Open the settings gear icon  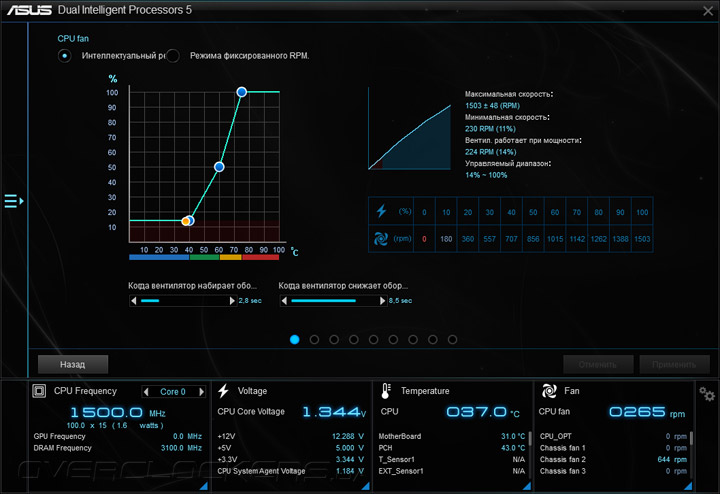pos(706,394)
